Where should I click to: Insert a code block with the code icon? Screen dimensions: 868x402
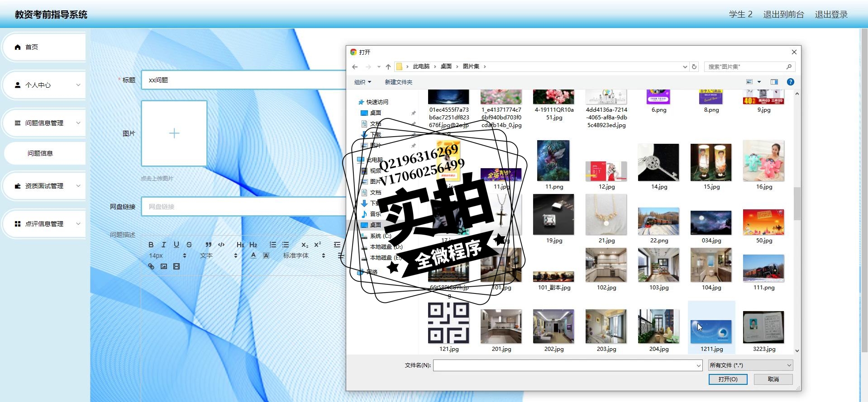click(221, 245)
